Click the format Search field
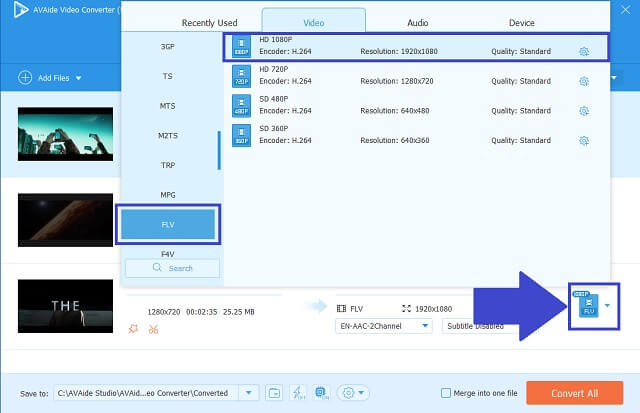This screenshot has width=640, height=413. pyautogui.click(x=172, y=268)
